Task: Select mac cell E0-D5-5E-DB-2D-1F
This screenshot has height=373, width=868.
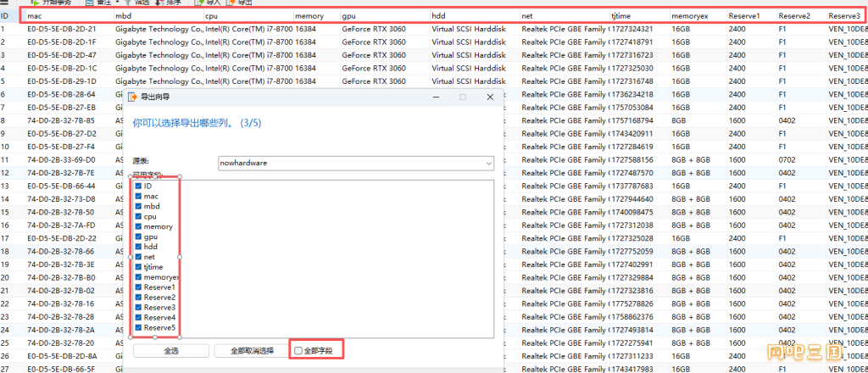Action: (x=70, y=42)
